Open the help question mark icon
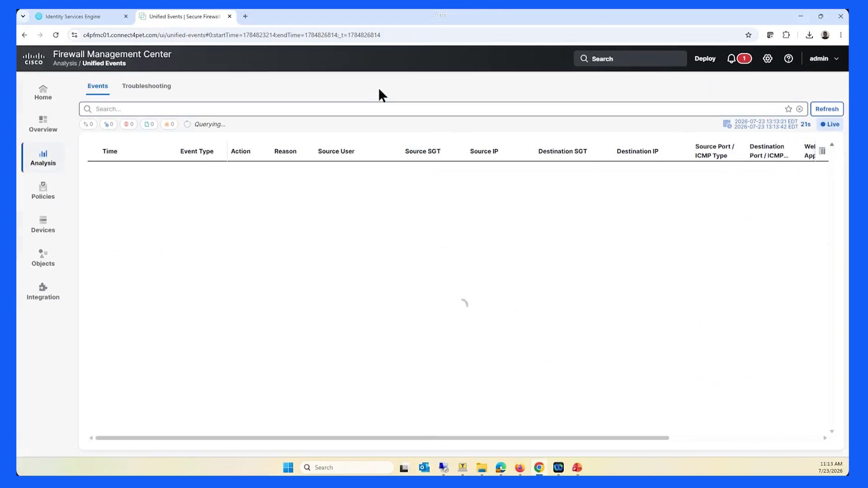This screenshot has height=488, width=868. [788, 59]
